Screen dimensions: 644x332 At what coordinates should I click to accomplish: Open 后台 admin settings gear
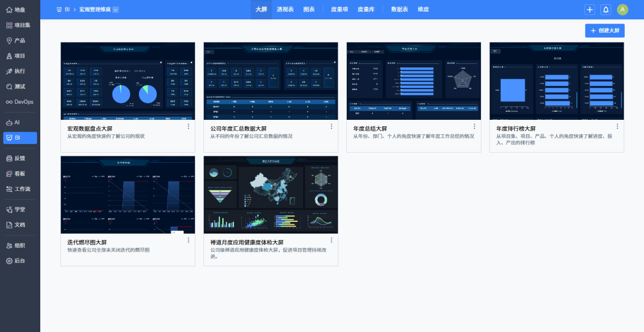tap(20, 261)
